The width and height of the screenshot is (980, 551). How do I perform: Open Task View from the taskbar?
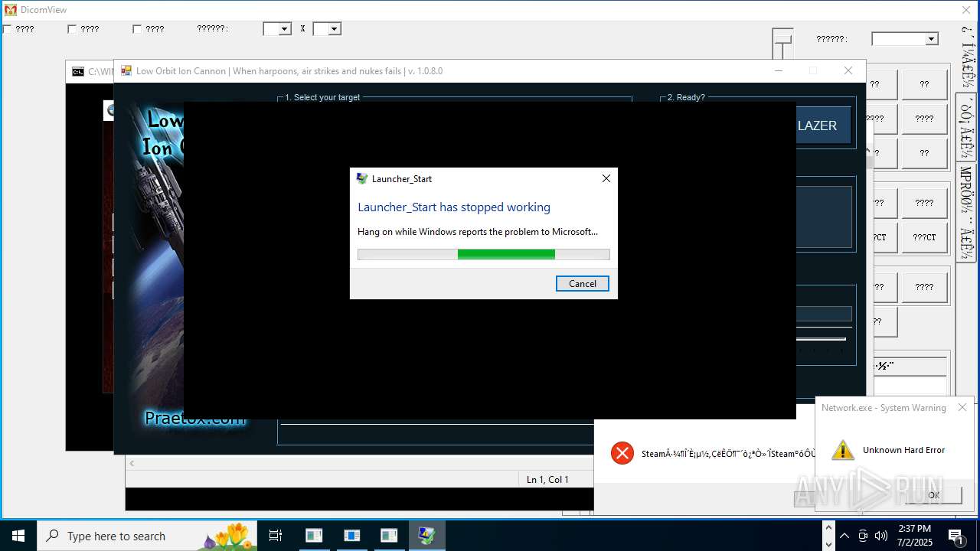click(276, 536)
